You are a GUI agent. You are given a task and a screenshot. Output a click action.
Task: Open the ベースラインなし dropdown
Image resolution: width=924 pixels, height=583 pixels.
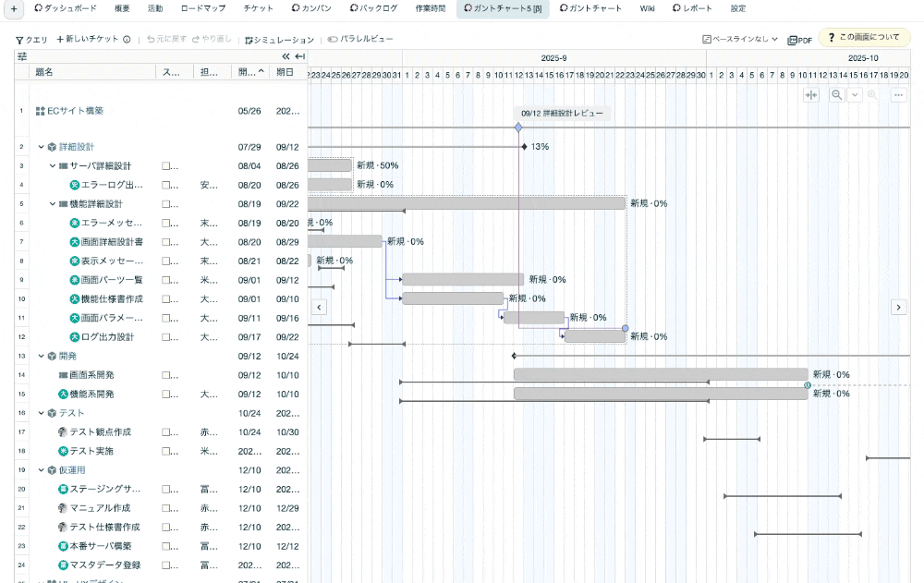(740, 39)
